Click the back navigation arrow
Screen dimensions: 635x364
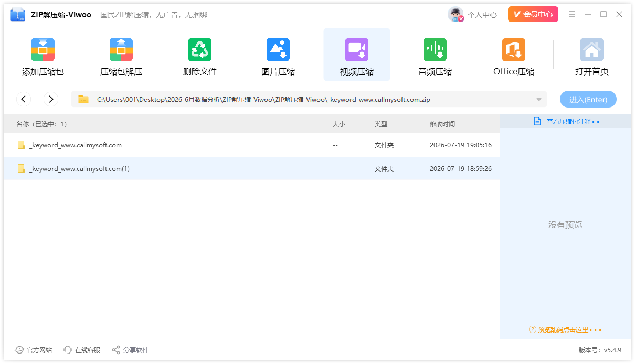[x=24, y=99]
